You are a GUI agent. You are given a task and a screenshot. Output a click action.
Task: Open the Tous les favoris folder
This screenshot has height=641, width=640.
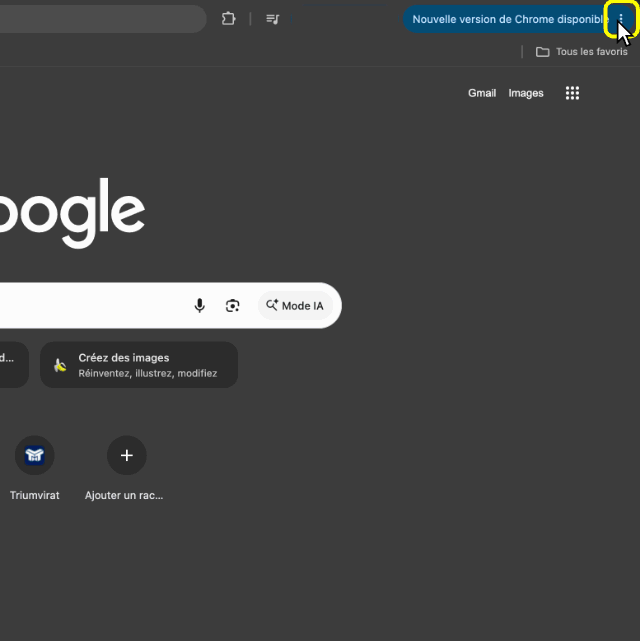582,52
